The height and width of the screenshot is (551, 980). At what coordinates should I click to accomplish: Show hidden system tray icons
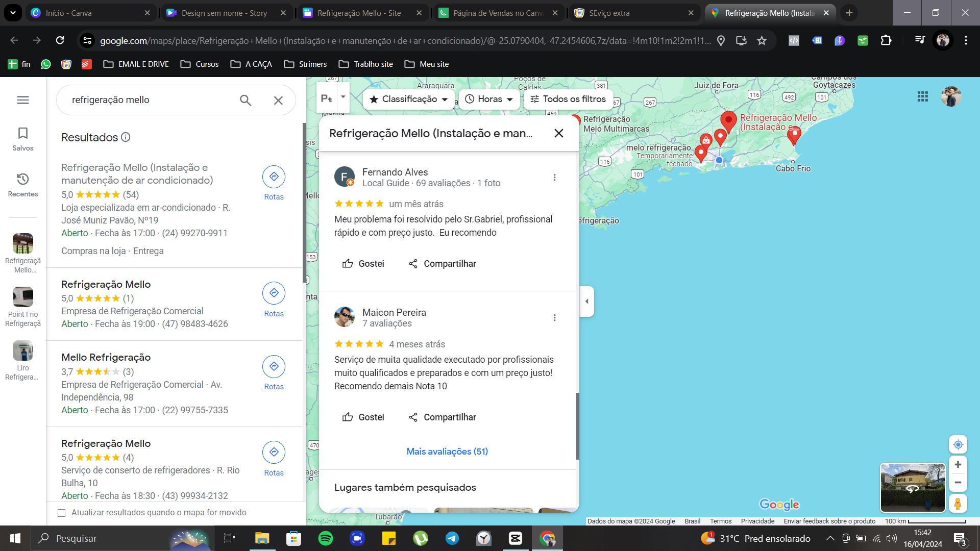point(830,538)
